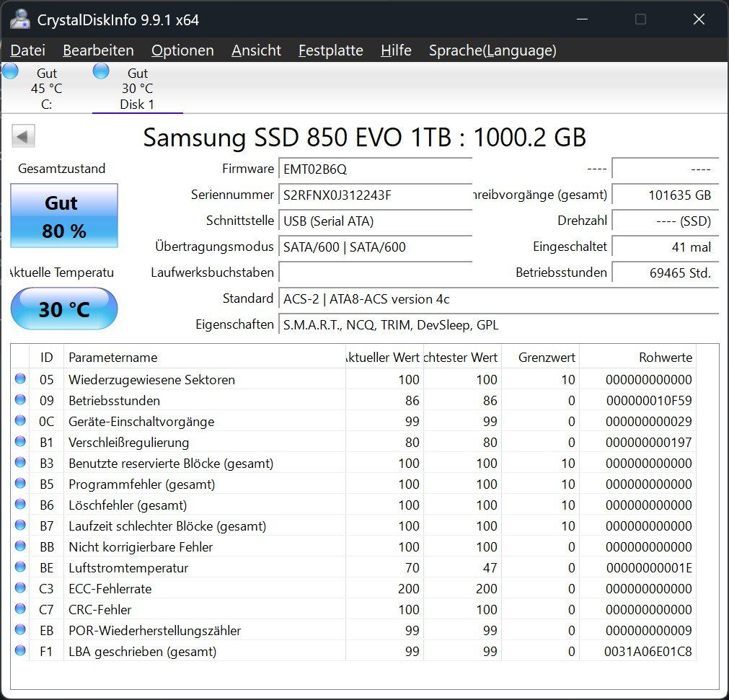Click status orb for Luftstromtemperatur row

click(x=20, y=567)
